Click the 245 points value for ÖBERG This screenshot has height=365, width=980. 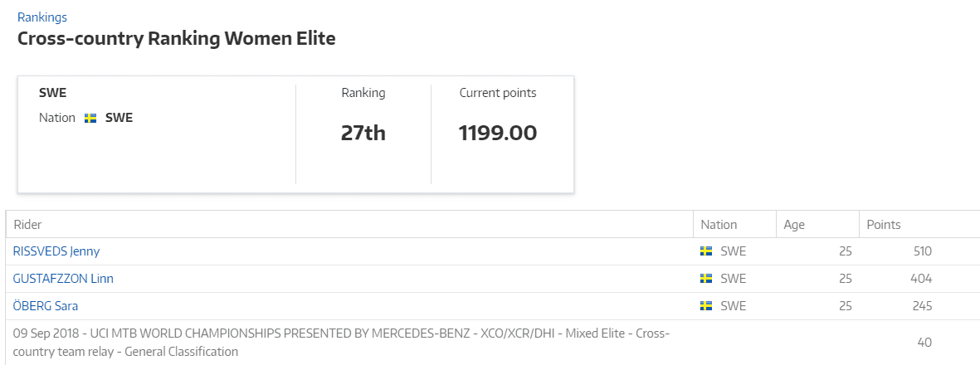[x=922, y=306]
